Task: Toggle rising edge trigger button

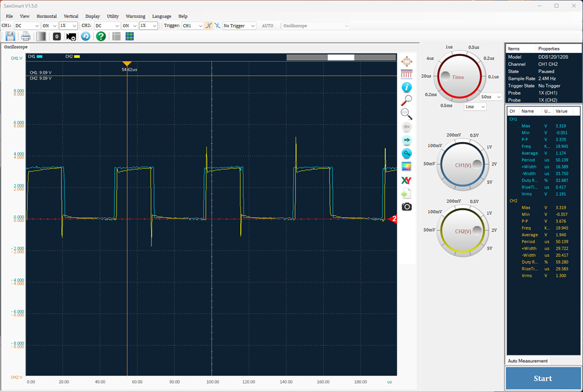Action: coord(209,26)
